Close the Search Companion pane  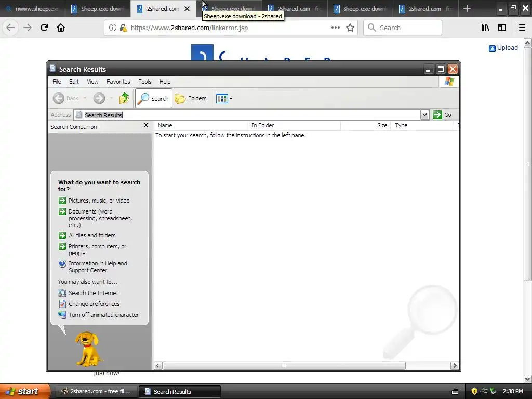click(x=146, y=125)
